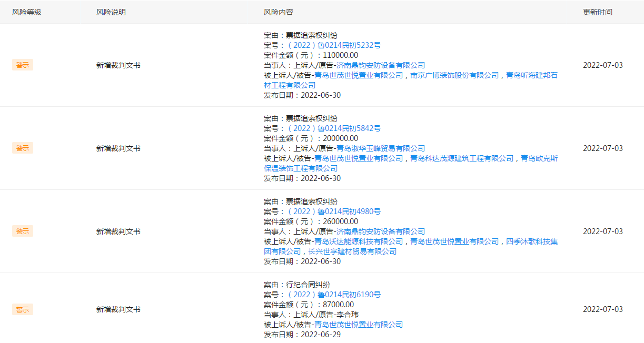The image size is (644, 343).
Task: Open plaintiff 济南鼎钧安防设备有限公司 in the 4980号 case
Action: (381, 231)
